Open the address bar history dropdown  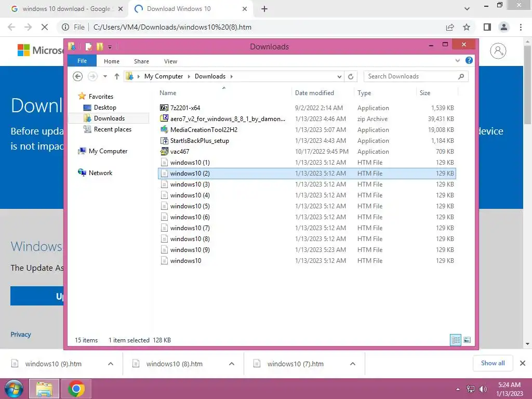339,77
